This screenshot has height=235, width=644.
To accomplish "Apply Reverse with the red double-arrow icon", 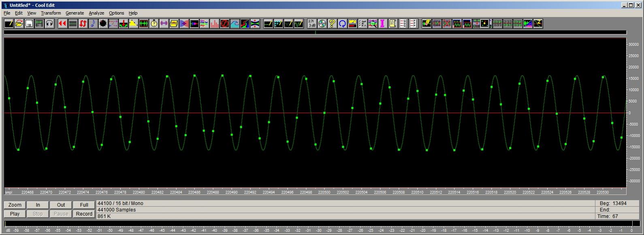I will pyautogui.click(x=62, y=24).
